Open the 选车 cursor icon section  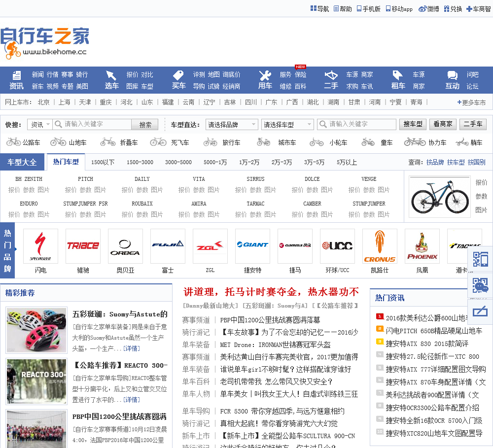pyautogui.click(x=111, y=80)
